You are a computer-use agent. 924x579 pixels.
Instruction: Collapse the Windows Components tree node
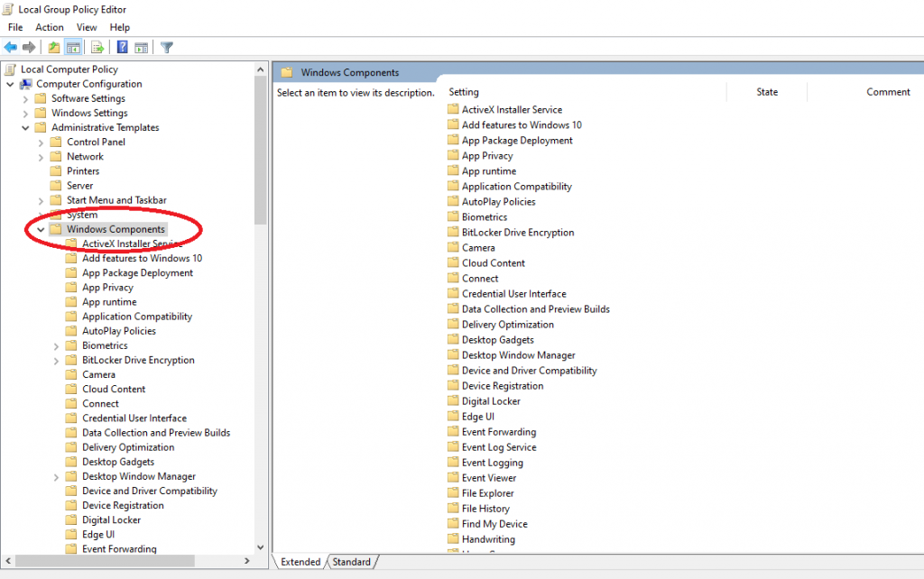pos(41,230)
